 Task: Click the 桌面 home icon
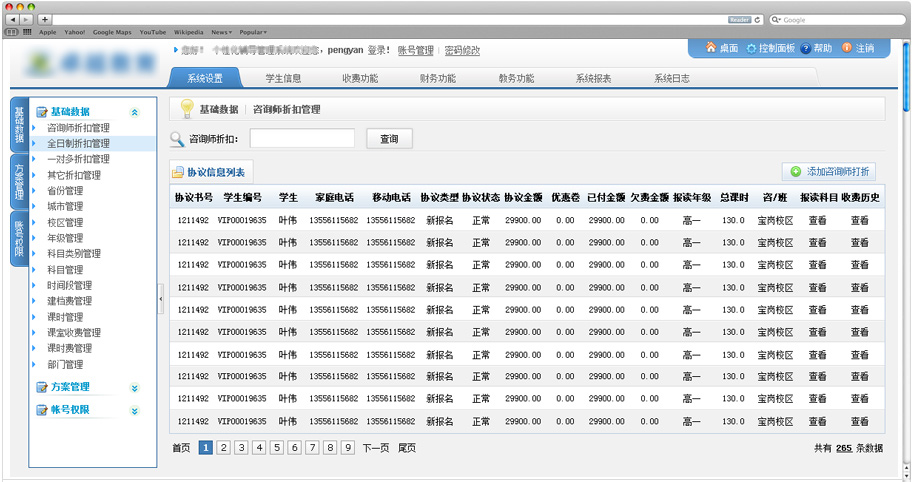[x=711, y=48]
